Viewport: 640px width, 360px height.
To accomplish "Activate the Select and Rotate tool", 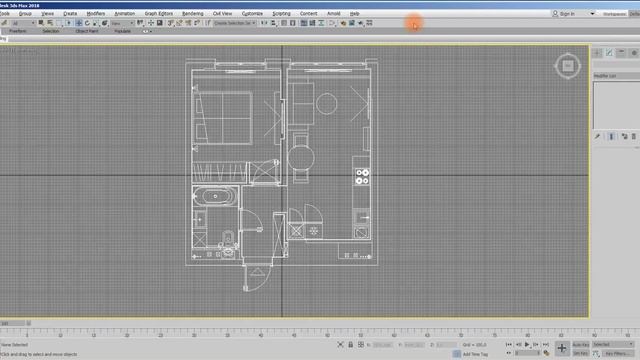I will (87, 23).
